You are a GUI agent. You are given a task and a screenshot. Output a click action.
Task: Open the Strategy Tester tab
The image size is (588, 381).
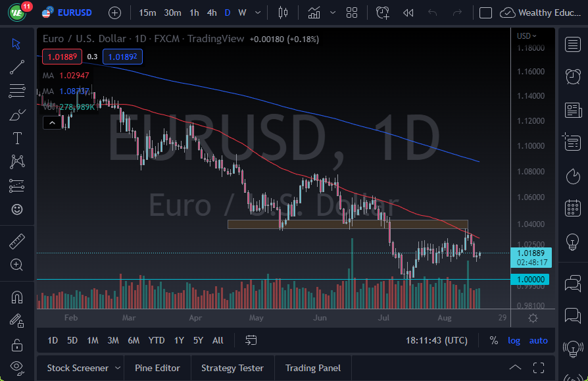[232, 368]
